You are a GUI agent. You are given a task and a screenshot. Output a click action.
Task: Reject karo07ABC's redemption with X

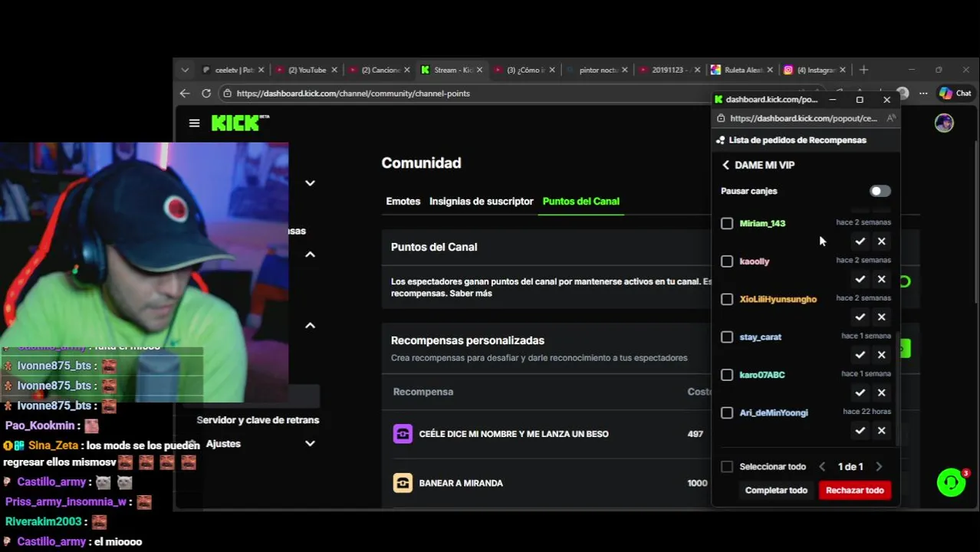(881, 393)
